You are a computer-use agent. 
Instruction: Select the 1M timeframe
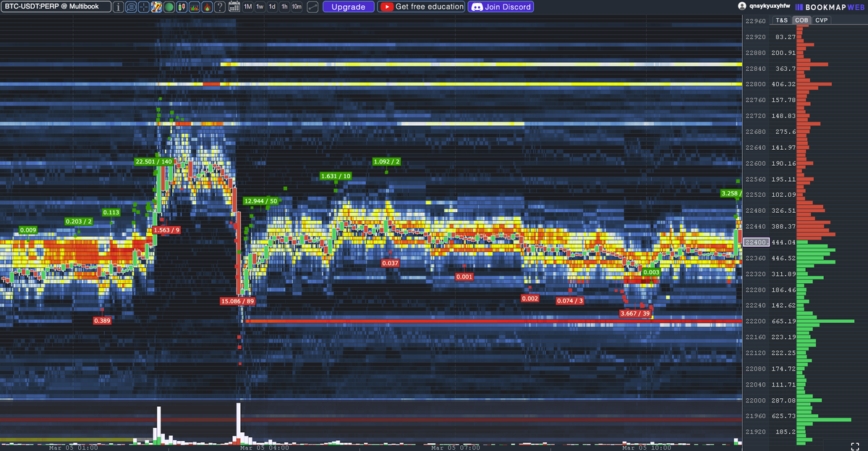248,7
